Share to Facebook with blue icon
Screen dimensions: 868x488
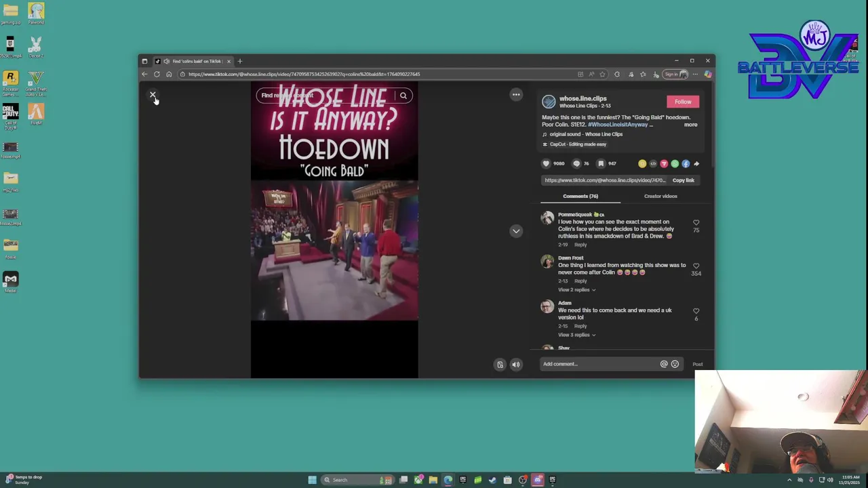[x=686, y=163]
